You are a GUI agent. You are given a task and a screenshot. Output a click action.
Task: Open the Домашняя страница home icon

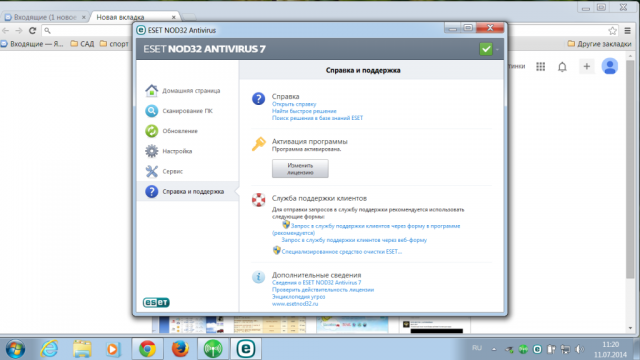(x=151, y=90)
